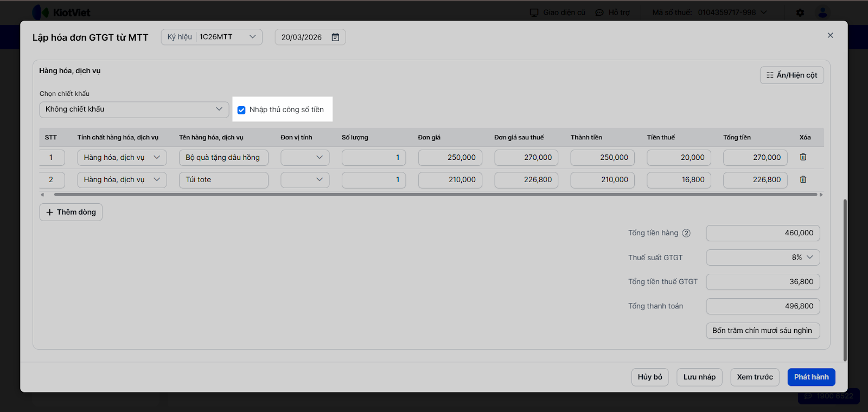Viewport: 868px width, 412px height.
Task: Cancel with Hủy bỏ button
Action: 650,377
